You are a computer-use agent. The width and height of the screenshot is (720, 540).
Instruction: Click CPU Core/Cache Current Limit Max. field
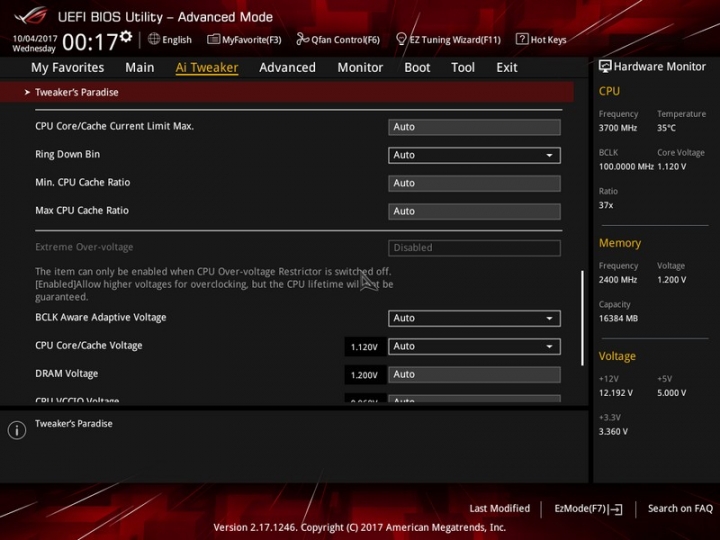[x=474, y=127]
